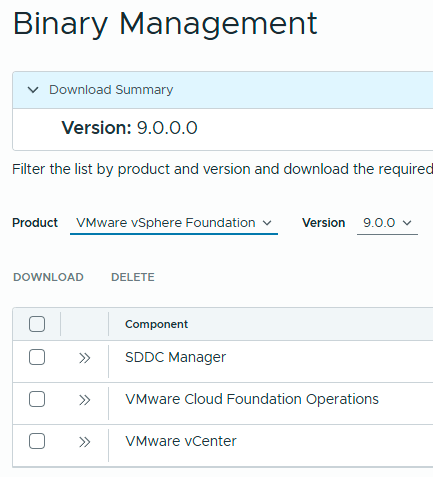433x477 pixels.
Task: Select the VMware vCenter component name
Action: click(x=181, y=441)
